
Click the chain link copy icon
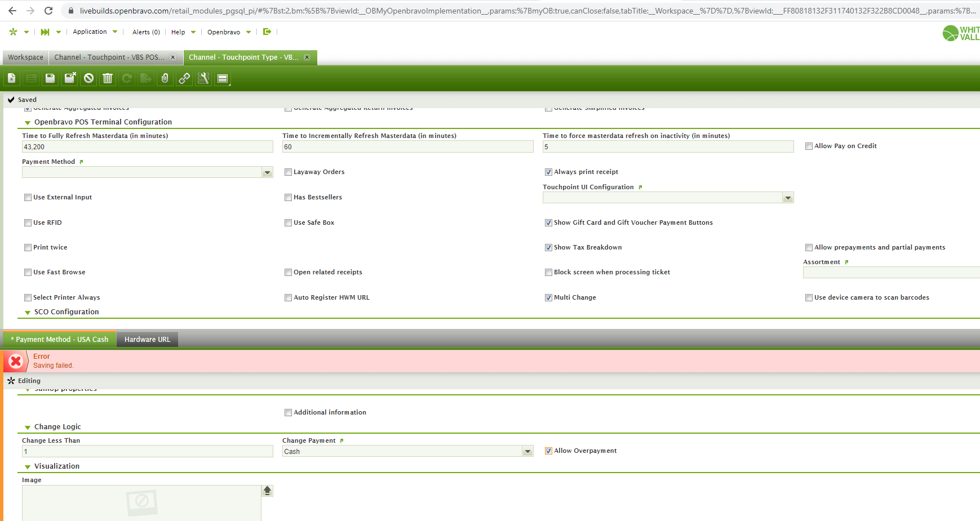click(x=184, y=78)
